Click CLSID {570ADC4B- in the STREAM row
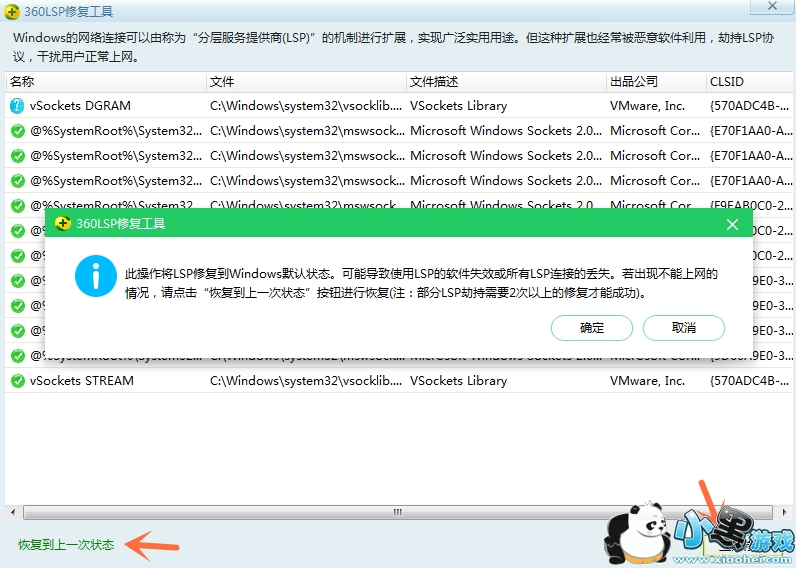This screenshot has width=796, height=568. (749, 381)
